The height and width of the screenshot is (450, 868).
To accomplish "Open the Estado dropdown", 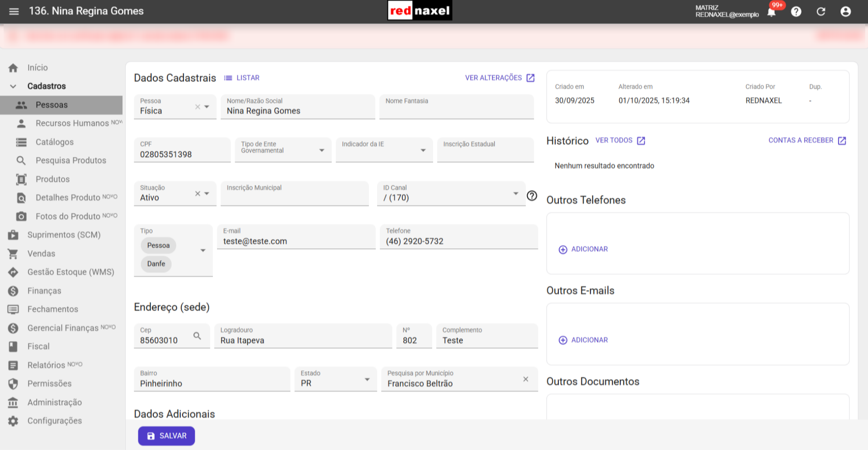I will [367, 379].
